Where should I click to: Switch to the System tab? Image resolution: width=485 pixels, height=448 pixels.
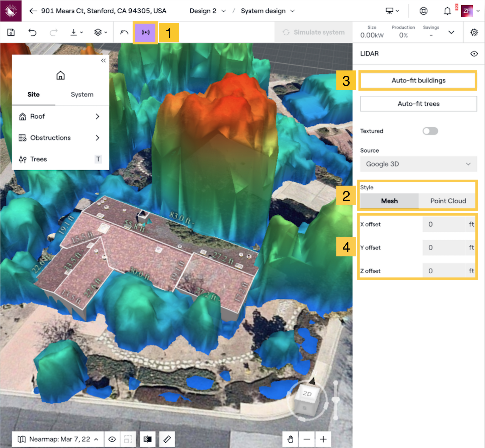coord(82,94)
